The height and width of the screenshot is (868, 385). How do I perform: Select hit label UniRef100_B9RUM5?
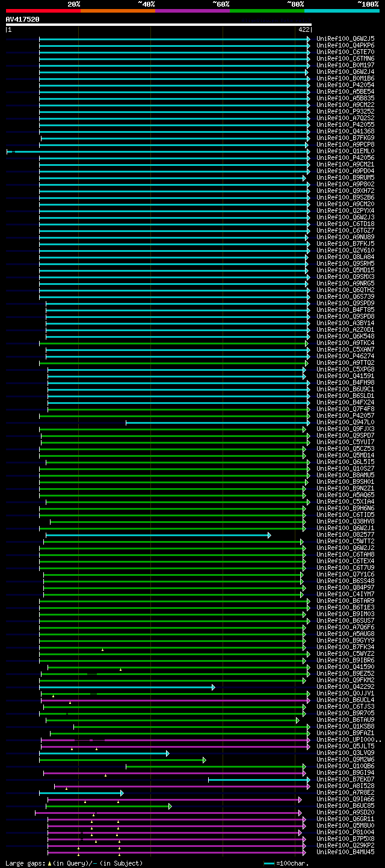click(x=345, y=177)
